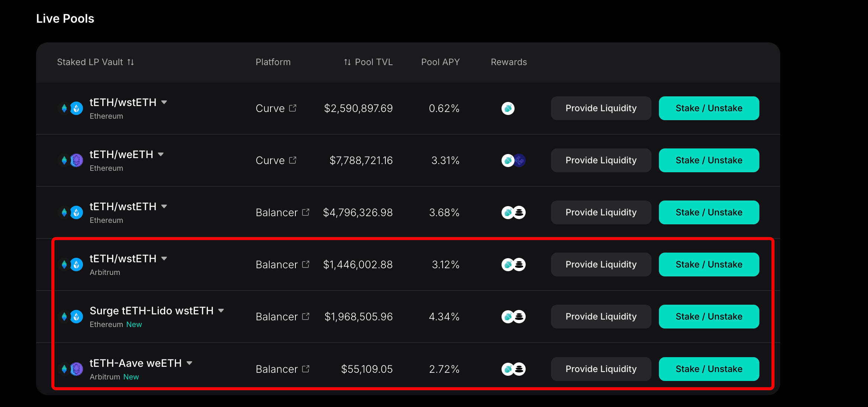Screen dimensions: 868x407
Task: Provide Liquidity for Arbitrum tETH/wstETH pool
Action: (x=601, y=265)
